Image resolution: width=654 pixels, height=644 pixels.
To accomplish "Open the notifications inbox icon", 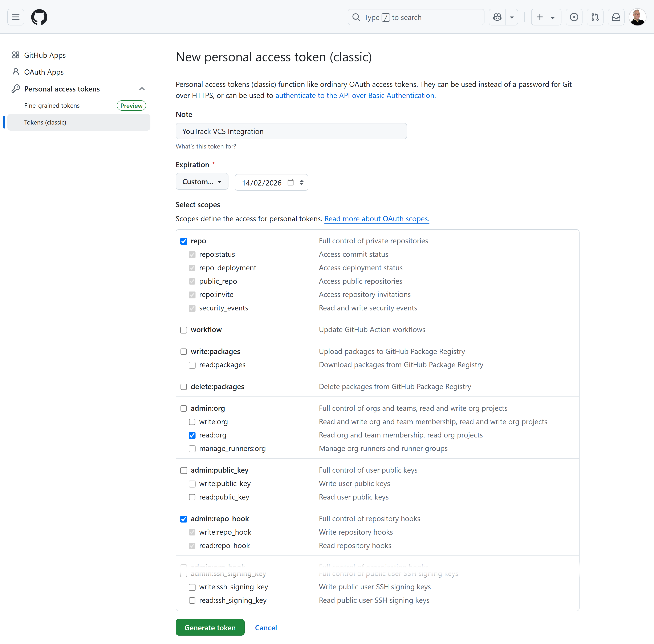I will (x=616, y=17).
